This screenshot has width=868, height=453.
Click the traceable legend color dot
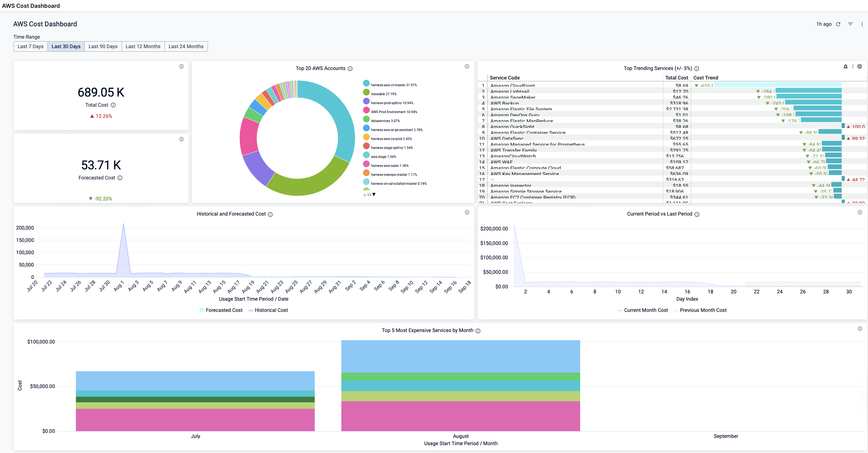tap(366, 92)
